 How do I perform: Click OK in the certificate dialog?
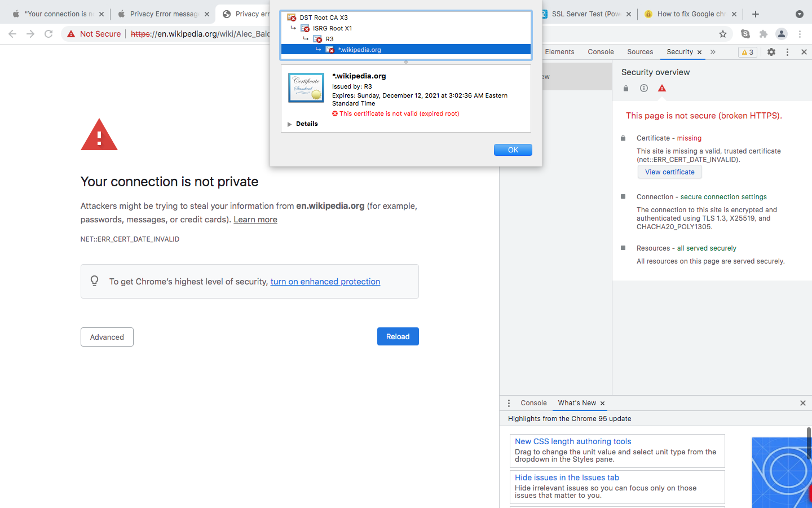513,150
